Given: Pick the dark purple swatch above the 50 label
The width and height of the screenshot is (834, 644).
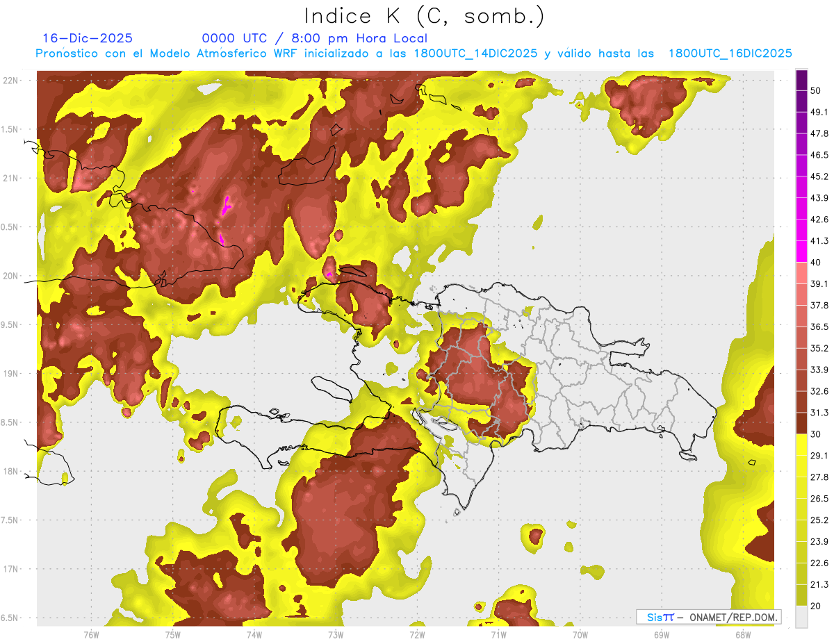Looking at the screenshot, I should click(x=801, y=80).
